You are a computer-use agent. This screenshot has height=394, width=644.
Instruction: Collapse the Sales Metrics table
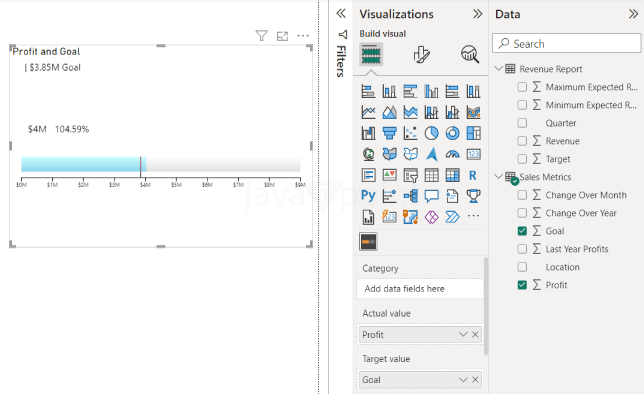click(499, 176)
